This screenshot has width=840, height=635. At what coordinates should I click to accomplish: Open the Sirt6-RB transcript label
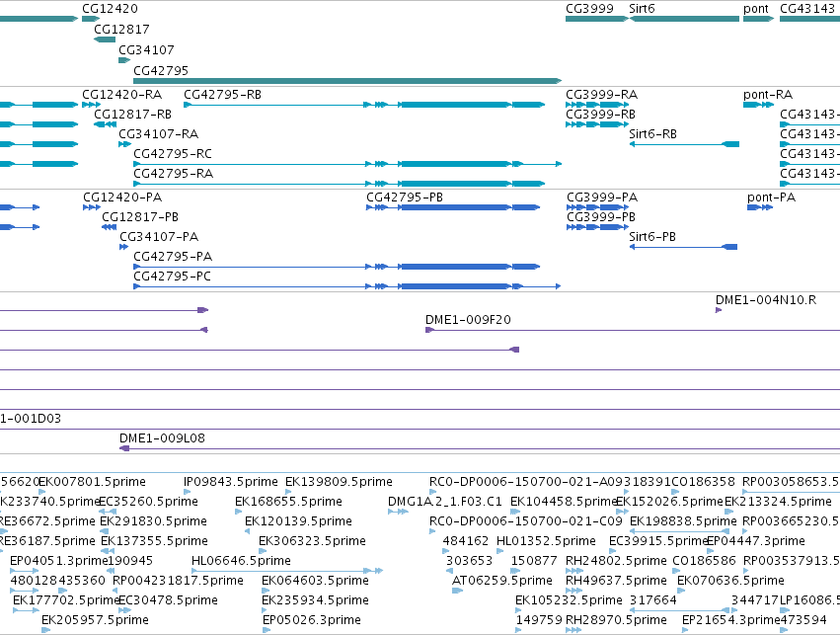653,134
